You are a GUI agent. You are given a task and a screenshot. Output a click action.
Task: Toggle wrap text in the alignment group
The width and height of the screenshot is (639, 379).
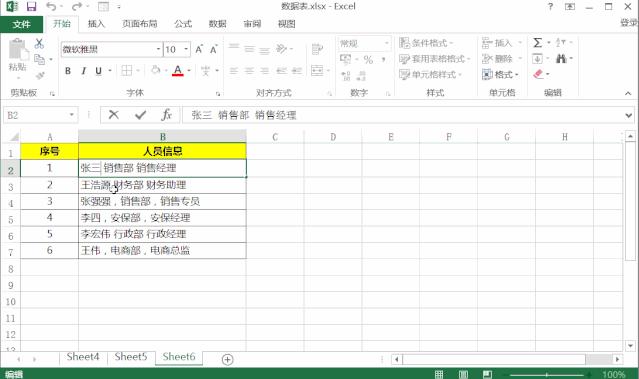pos(317,49)
